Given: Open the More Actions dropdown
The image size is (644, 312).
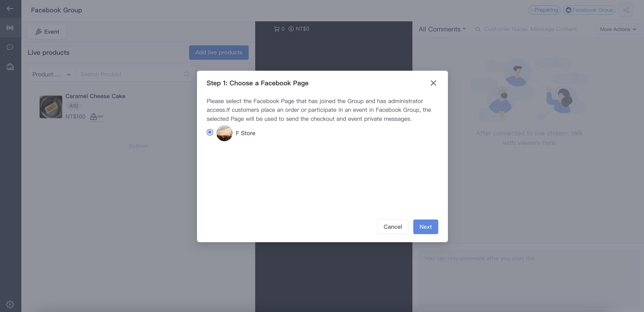Looking at the screenshot, I should pos(618,29).
